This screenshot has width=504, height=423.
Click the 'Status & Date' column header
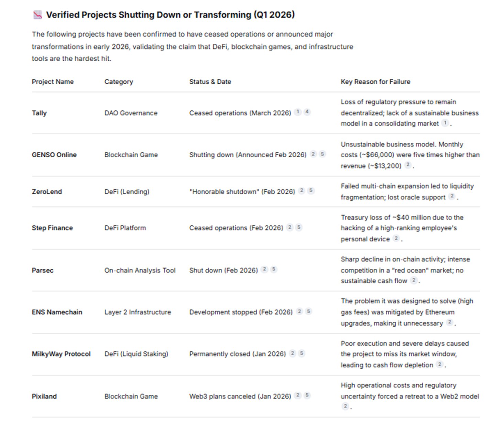(x=210, y=82)
